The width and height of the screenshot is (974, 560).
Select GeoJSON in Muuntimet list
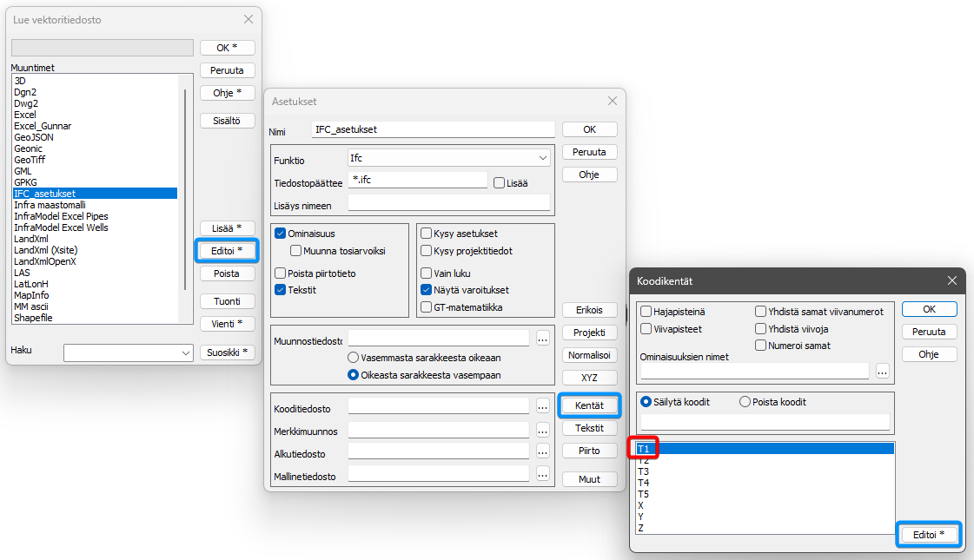34,137
